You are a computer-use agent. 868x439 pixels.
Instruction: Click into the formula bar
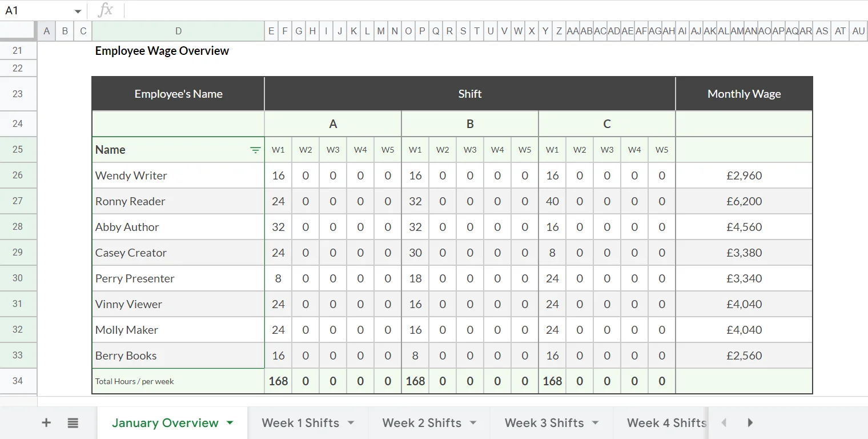click(x=491, y=10)
